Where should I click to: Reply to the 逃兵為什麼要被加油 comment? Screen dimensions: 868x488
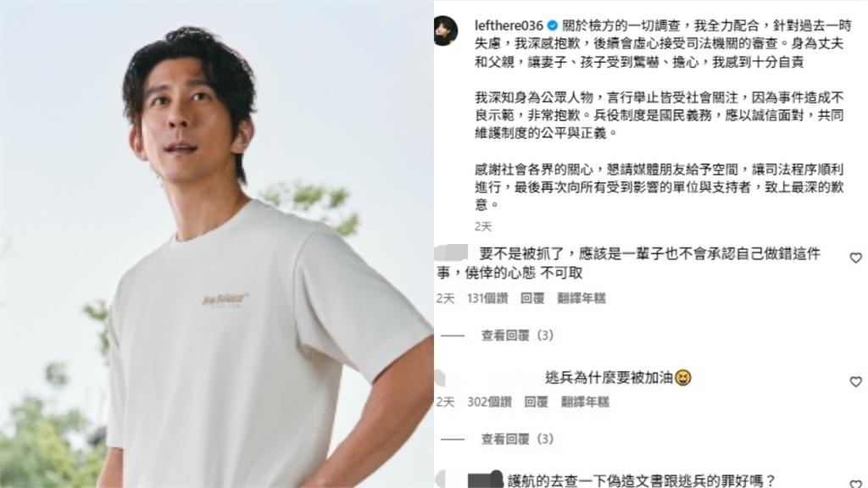(536, 402)
